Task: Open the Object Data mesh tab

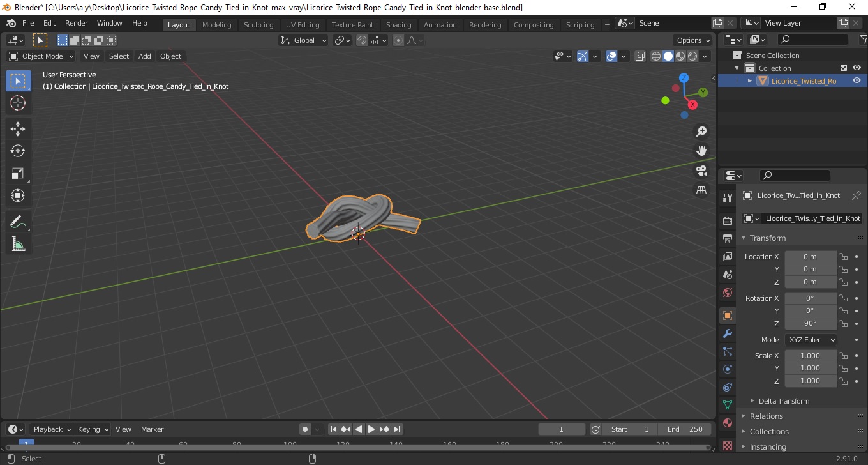Action: point(728,405)
